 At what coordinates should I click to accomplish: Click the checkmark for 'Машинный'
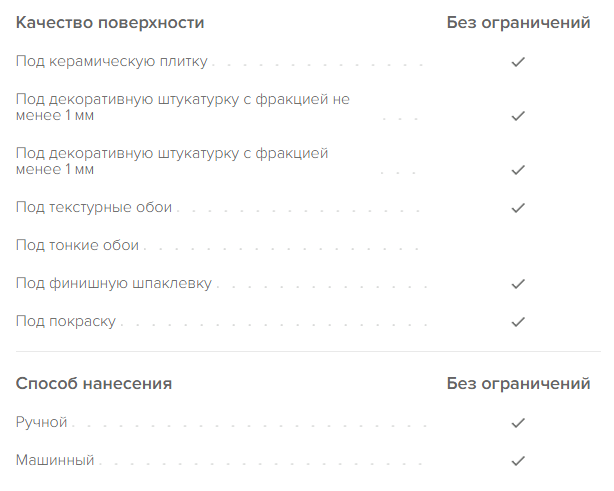pos(518,461)
